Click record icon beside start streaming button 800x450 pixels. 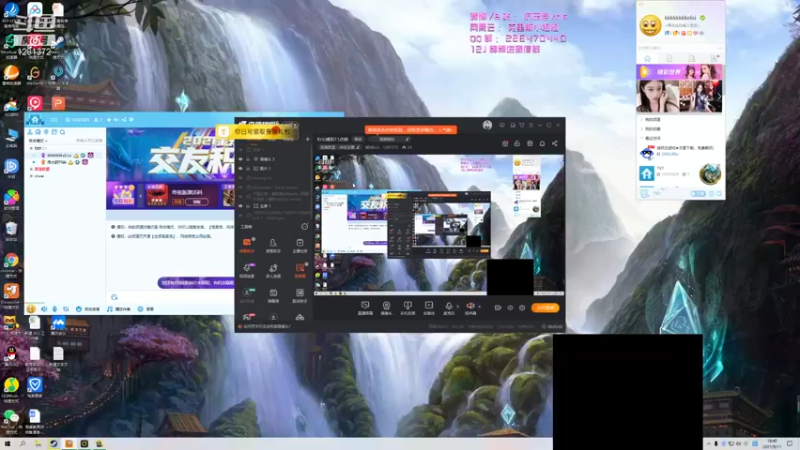click(x=498, y=308)
